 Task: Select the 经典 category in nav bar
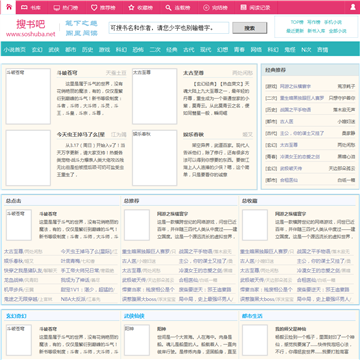click(x=172, y=50)
